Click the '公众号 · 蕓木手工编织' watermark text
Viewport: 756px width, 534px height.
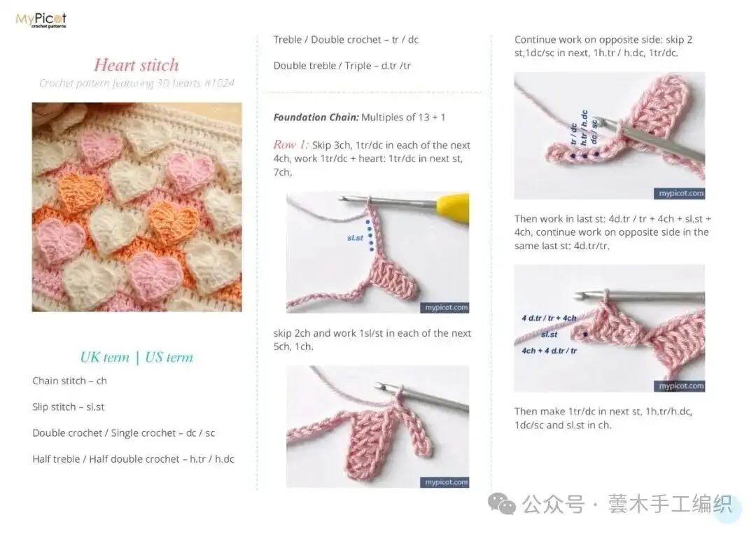[x=626, y=504]
